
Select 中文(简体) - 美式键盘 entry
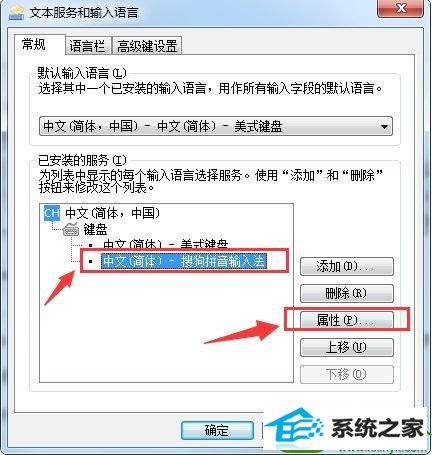coord(166,245)
